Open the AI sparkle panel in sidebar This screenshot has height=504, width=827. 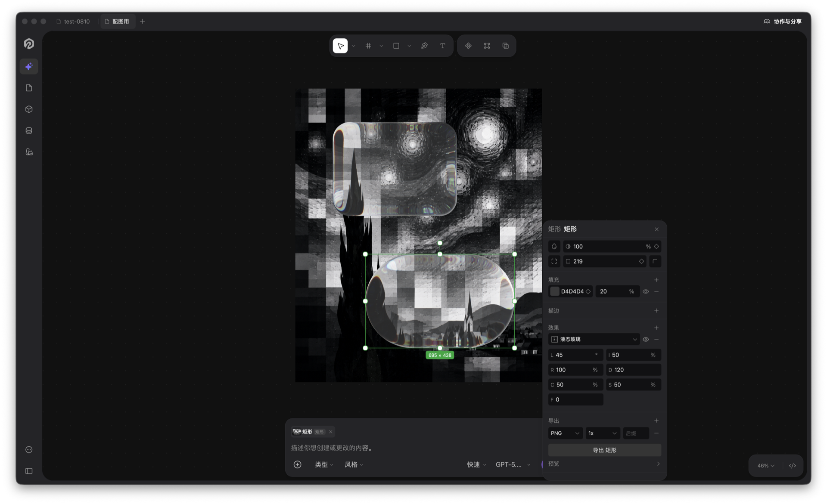[29, 67]
